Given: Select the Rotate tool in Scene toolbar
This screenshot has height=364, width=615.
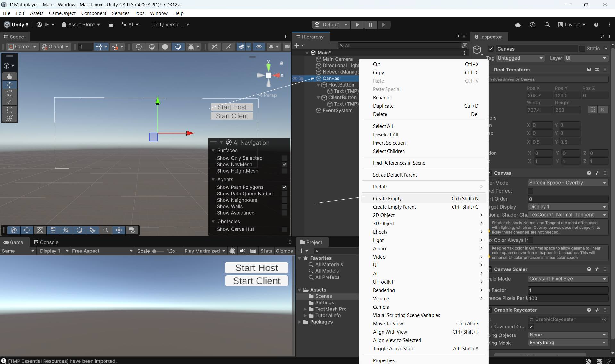Looking at the screenshot, I should (10, 93).
